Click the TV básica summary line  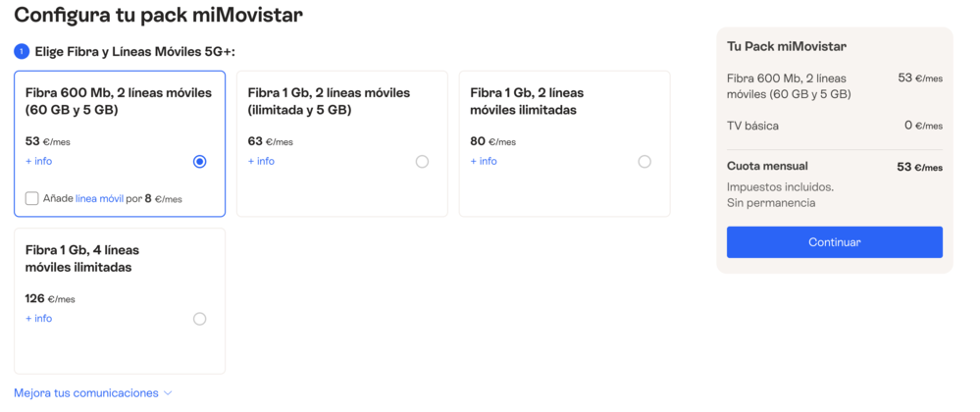(753, 126)
